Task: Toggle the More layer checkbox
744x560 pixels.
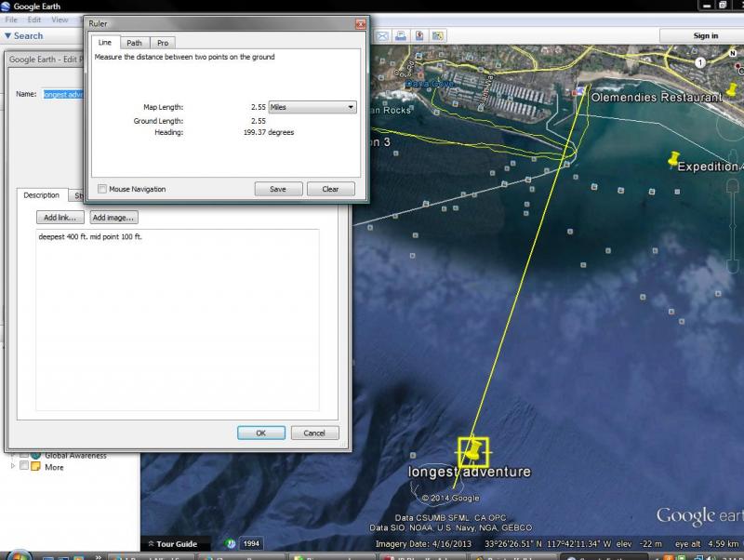Action: 24,466
